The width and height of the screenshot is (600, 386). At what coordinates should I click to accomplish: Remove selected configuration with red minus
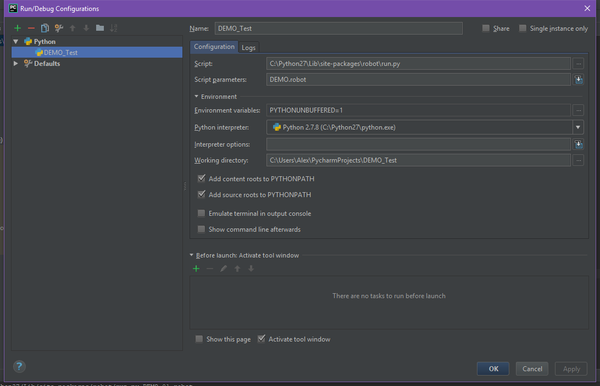tap(31, 28)
